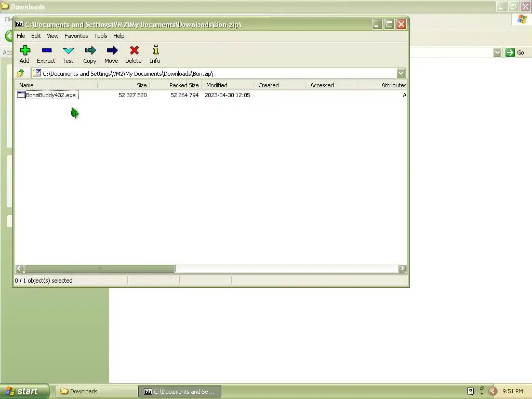
Task: Click the 7-Zip taskbar button
Action: coord(180,391)
